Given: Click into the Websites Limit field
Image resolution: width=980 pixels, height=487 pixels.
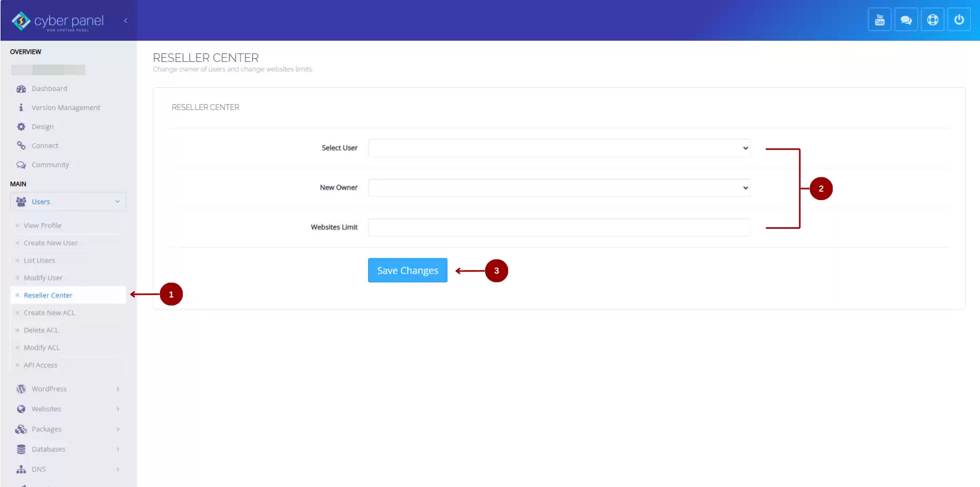Looking at the screenshot, I should pos(559,228).
